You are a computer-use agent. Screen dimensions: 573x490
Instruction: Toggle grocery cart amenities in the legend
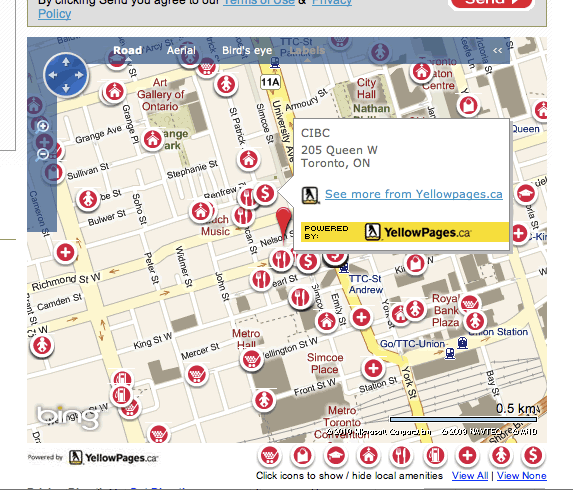point(270,456)
